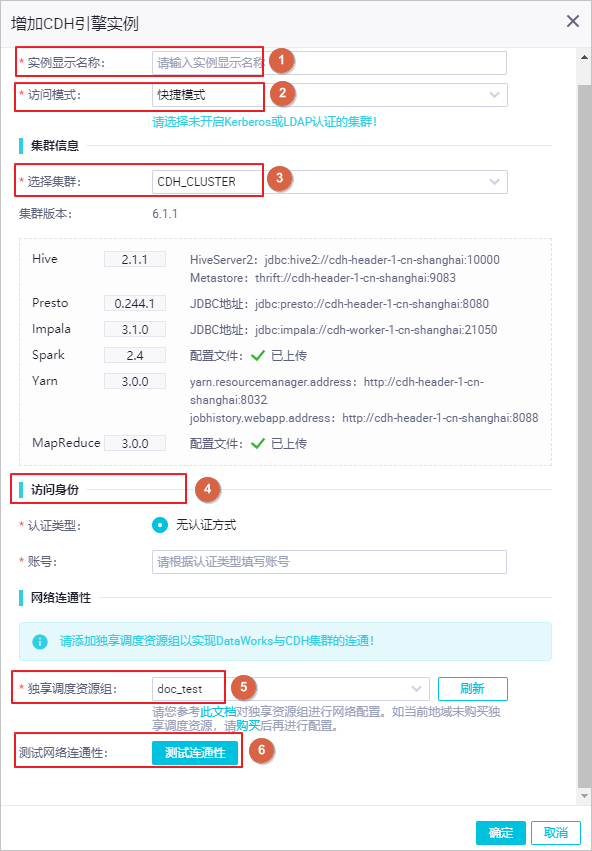
Task: Open the 访问模式 dropdown
Action: (329, 94)
